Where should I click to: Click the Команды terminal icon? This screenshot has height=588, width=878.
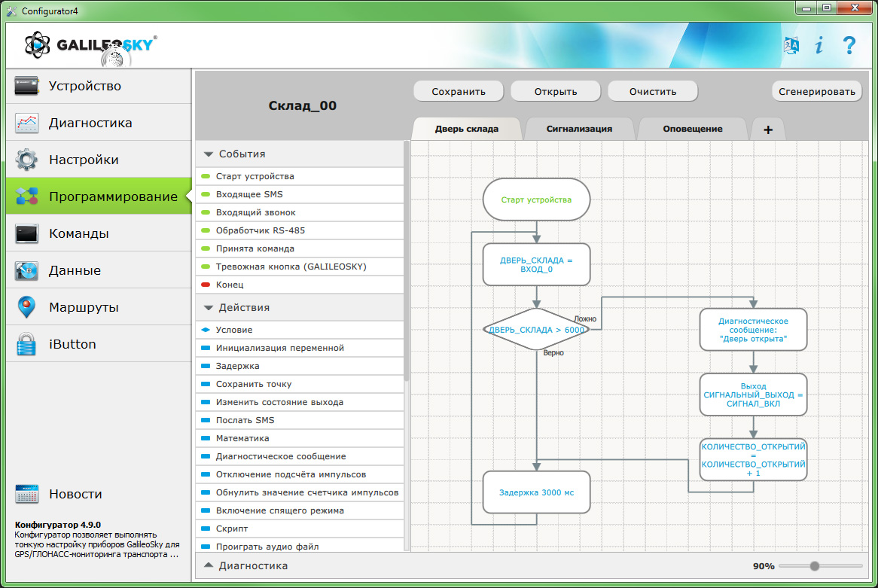pos(26,233)
